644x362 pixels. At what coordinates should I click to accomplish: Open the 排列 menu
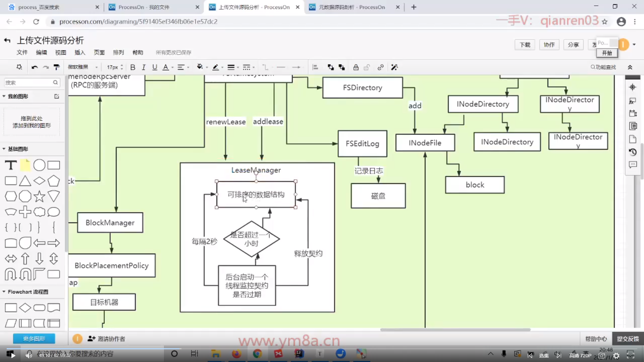pyautogui.click(x=118, y=52)
